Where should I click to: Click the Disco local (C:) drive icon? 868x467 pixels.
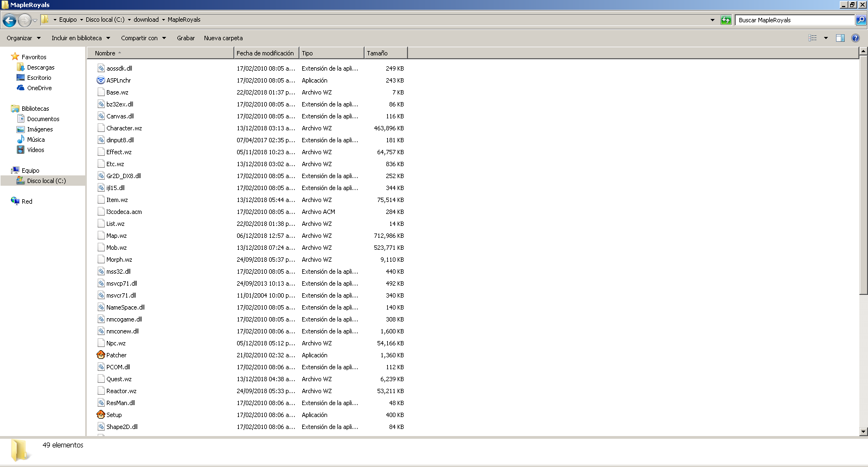tap(21, 181)
